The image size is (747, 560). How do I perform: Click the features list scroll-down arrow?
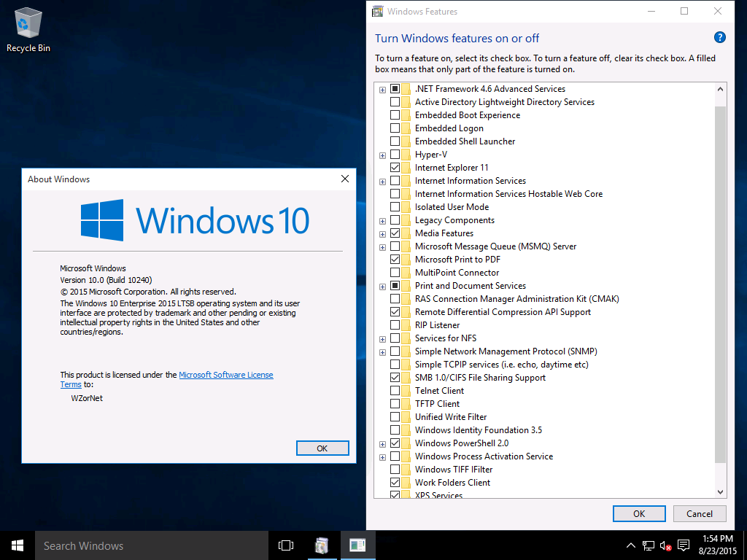point(720,492)
